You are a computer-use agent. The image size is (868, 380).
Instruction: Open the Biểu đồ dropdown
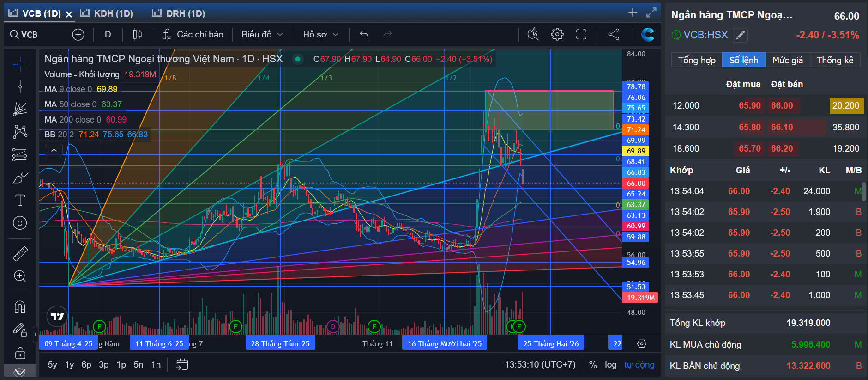point(262,35)
